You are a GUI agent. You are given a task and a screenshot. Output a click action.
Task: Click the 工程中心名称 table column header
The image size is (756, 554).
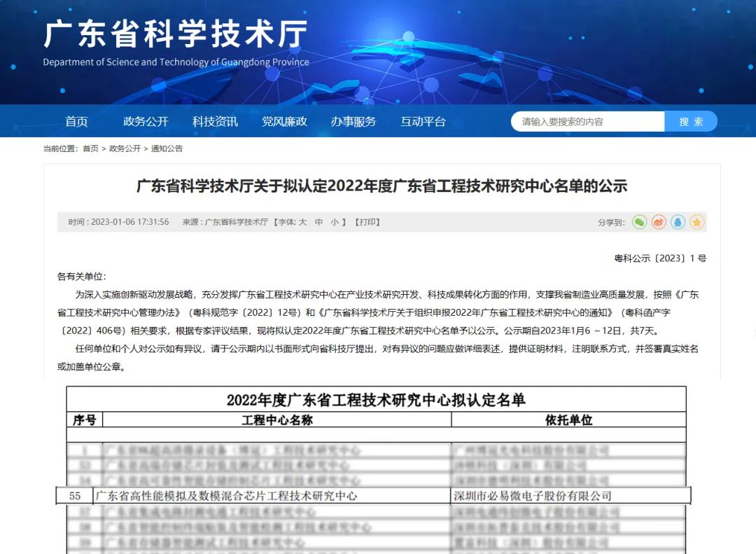tap(277, 420)
